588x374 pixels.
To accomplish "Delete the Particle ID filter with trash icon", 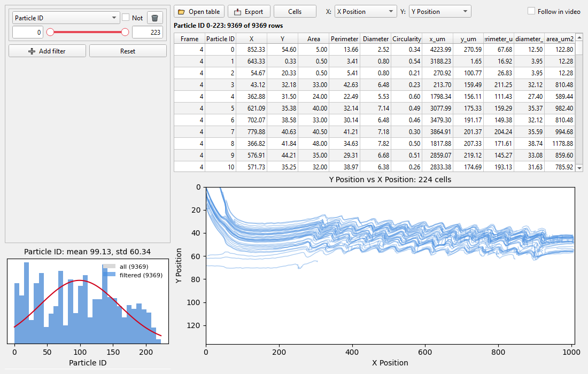I will tap(155, 18).
